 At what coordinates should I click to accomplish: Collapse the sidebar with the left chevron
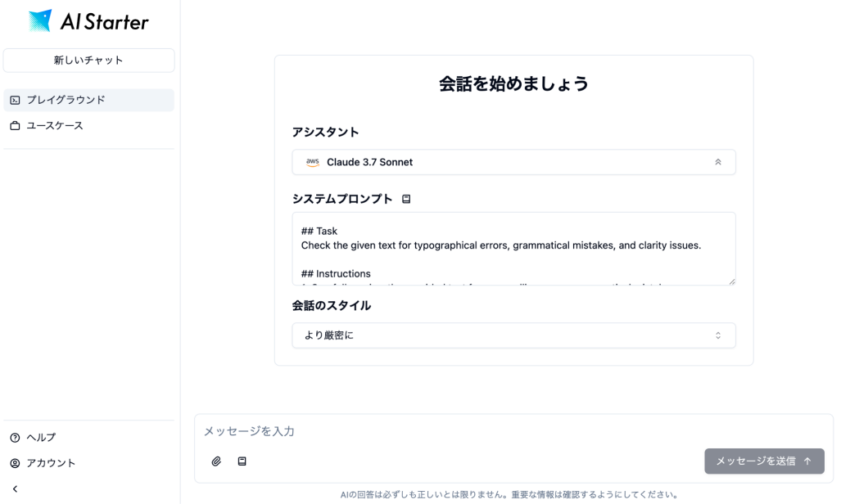coord(15,489)
